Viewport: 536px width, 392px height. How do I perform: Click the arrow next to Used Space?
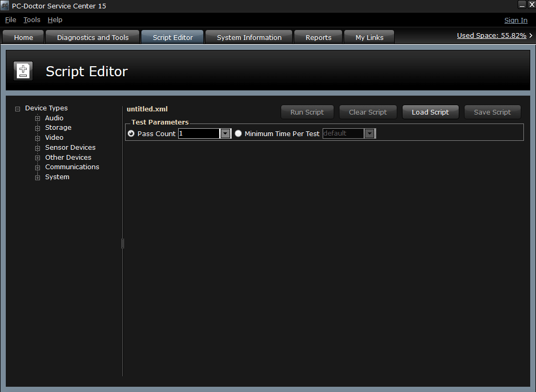[x=531, y=36]
